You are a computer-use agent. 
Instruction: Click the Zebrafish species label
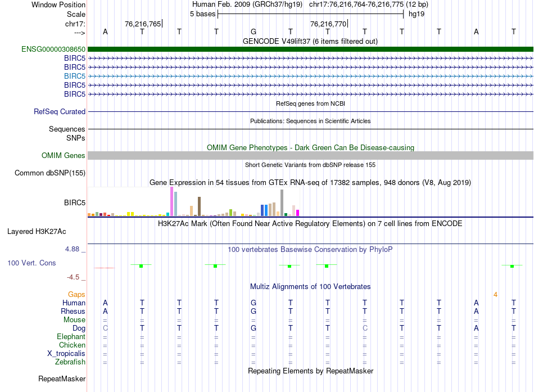click(x=70, y=362)
